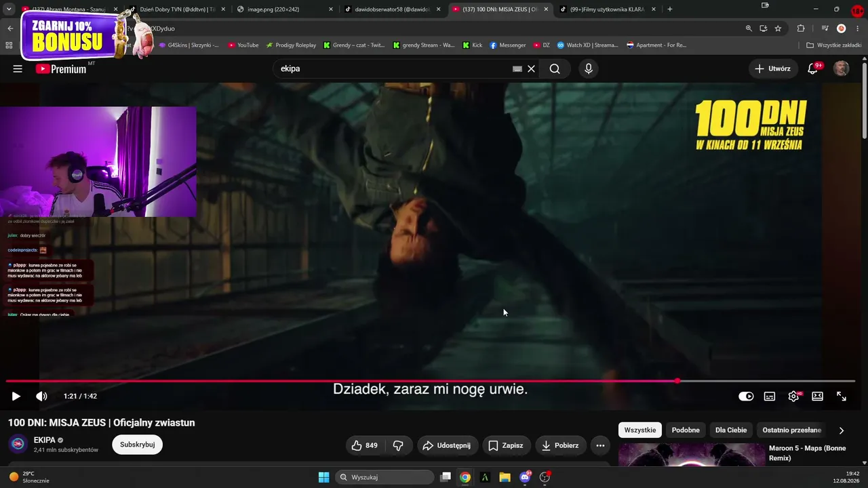The height and width of the screenshot is (488, 868).
Task: Open the Task View taskbar icon
Action: (x=446, y=477)
